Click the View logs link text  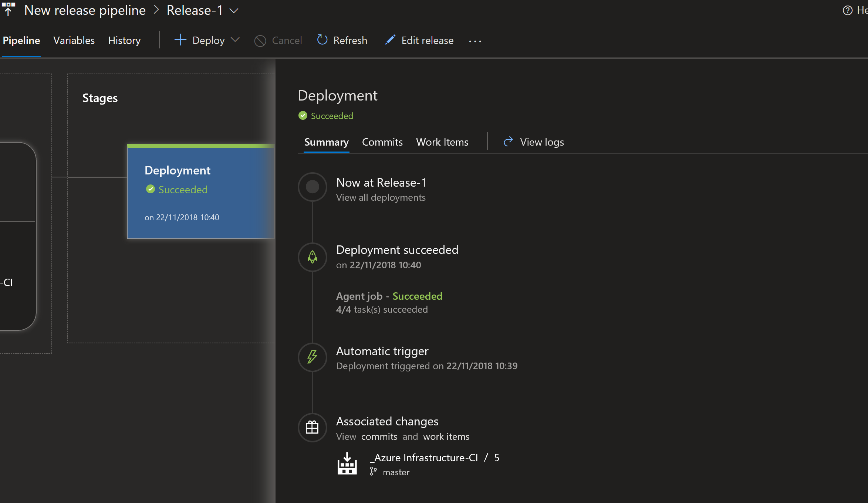542,142
